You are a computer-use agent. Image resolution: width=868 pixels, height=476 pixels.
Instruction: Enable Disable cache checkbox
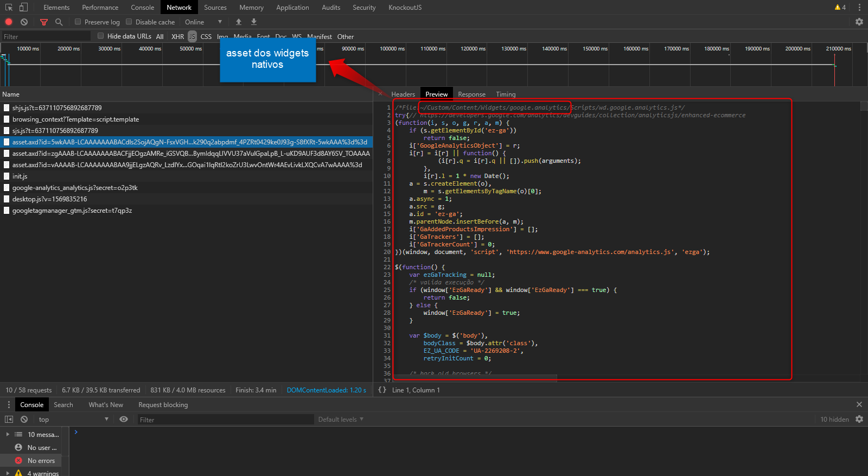click(x=129, y=22)
